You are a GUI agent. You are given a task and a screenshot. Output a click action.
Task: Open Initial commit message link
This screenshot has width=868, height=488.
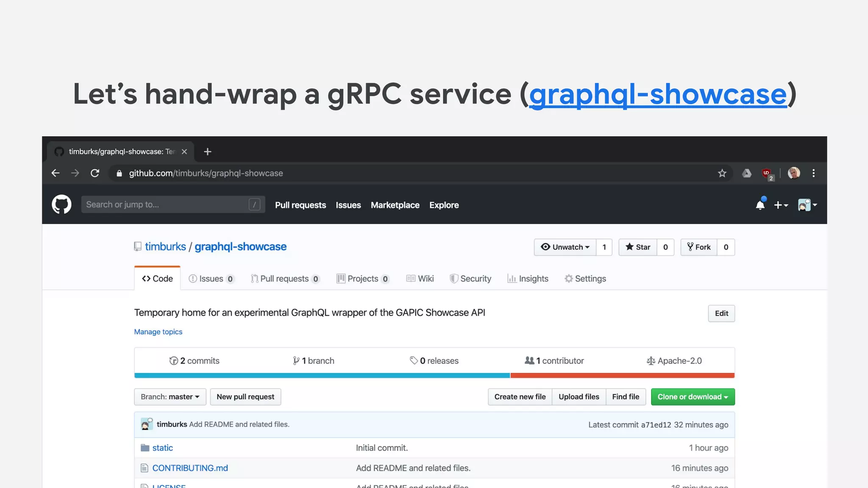[382, 448]
